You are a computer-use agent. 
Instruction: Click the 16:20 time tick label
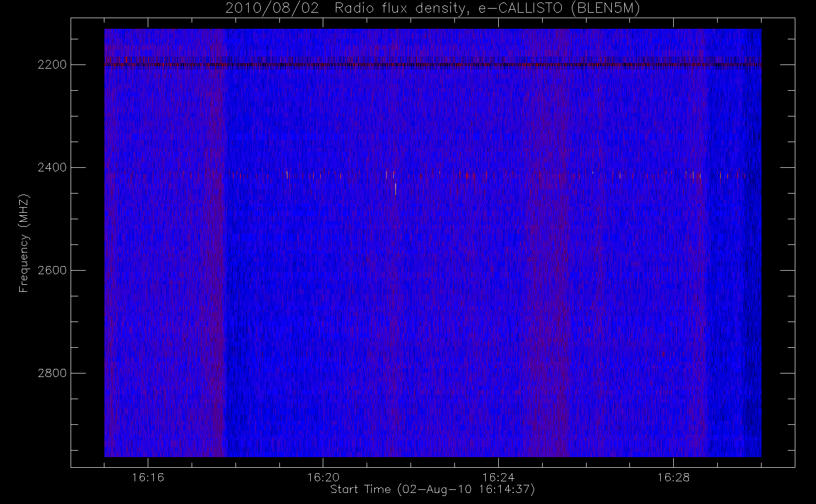point(323,477)
